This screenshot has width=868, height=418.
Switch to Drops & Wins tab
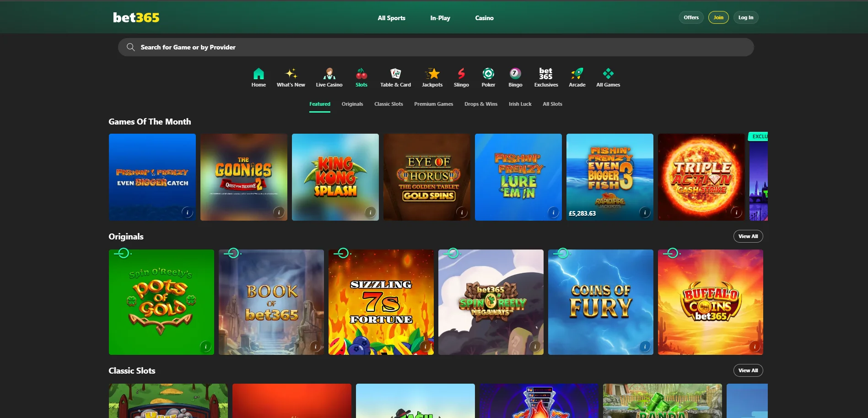[x=481, y=104]
